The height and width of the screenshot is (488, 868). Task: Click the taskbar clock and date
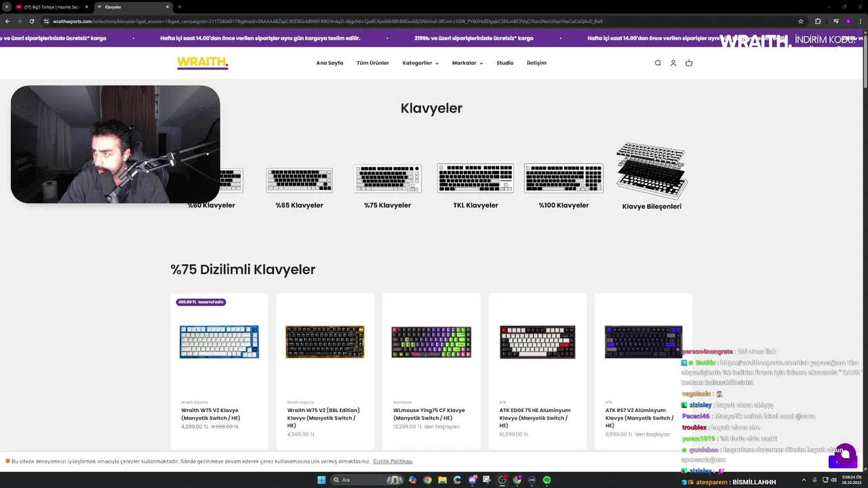point(850,480)
